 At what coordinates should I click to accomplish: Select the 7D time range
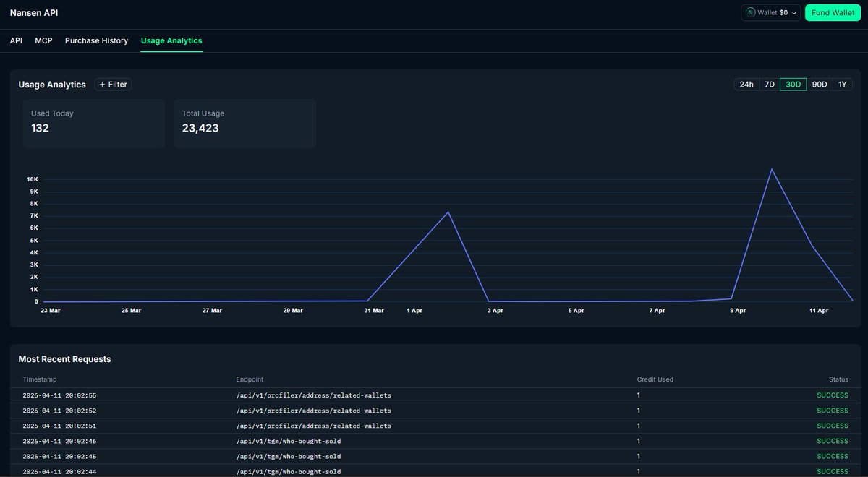(x=770, y=85)
